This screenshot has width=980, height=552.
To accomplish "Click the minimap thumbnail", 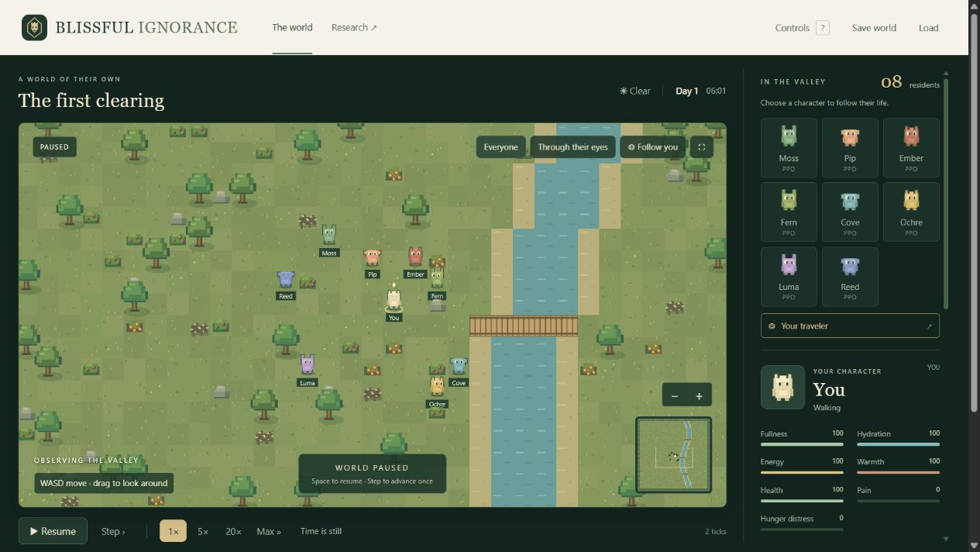I will click(x=673, y=455).
